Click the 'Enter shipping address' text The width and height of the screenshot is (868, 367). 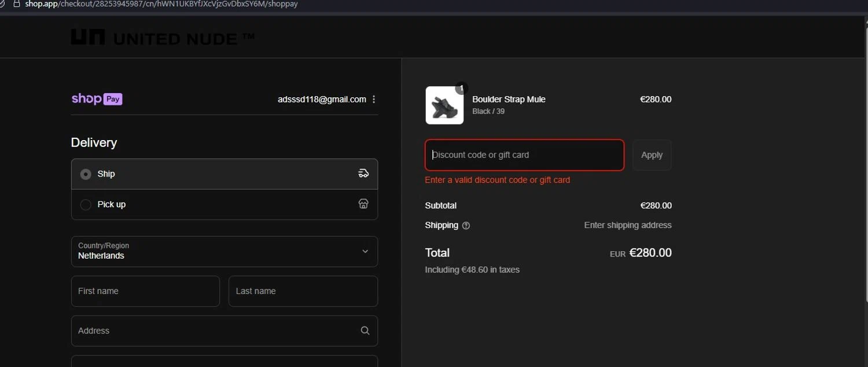(628, 225)
